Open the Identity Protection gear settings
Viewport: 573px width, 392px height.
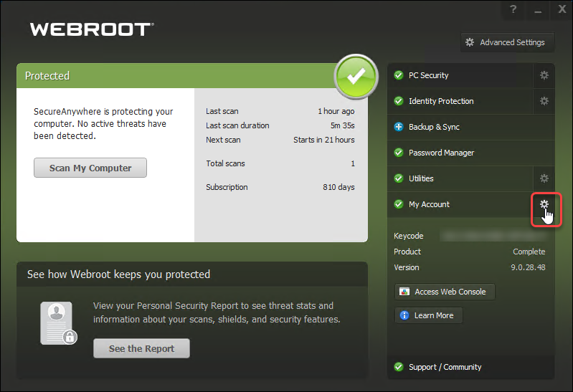point(544,101)
